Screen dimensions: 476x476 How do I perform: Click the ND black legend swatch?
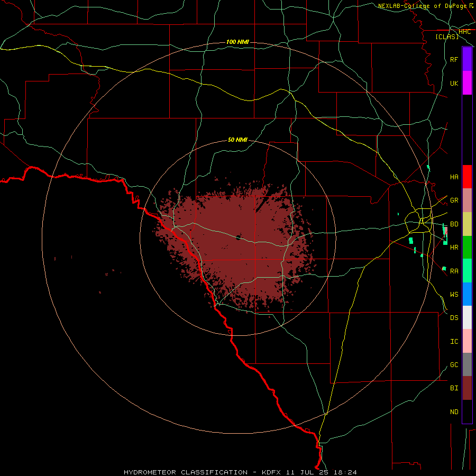click(467, 411)
